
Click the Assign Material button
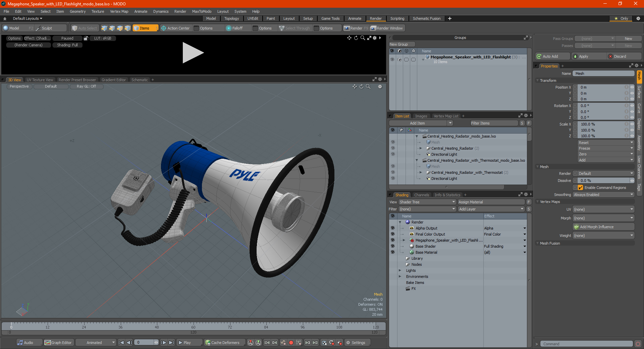[x=491, y=202]
